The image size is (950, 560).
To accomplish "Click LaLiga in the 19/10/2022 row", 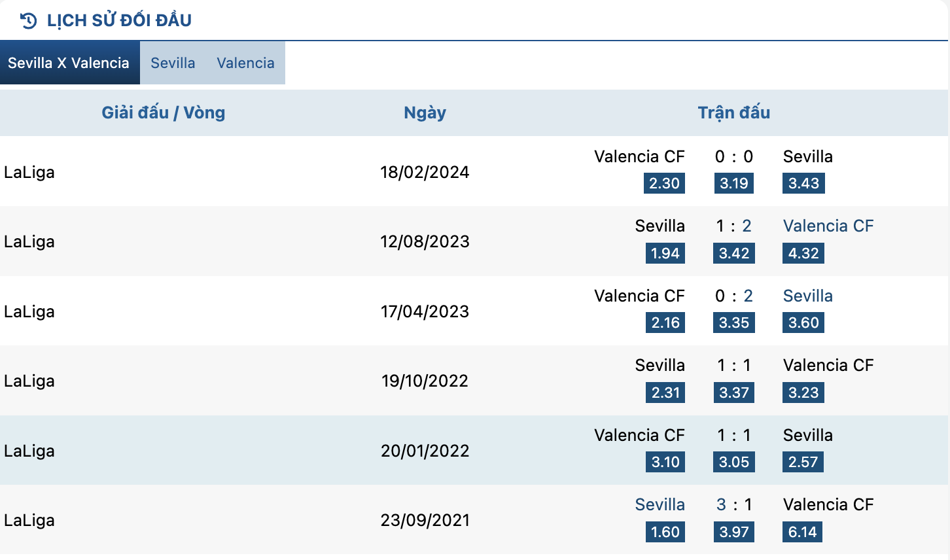I will (29, 381).
